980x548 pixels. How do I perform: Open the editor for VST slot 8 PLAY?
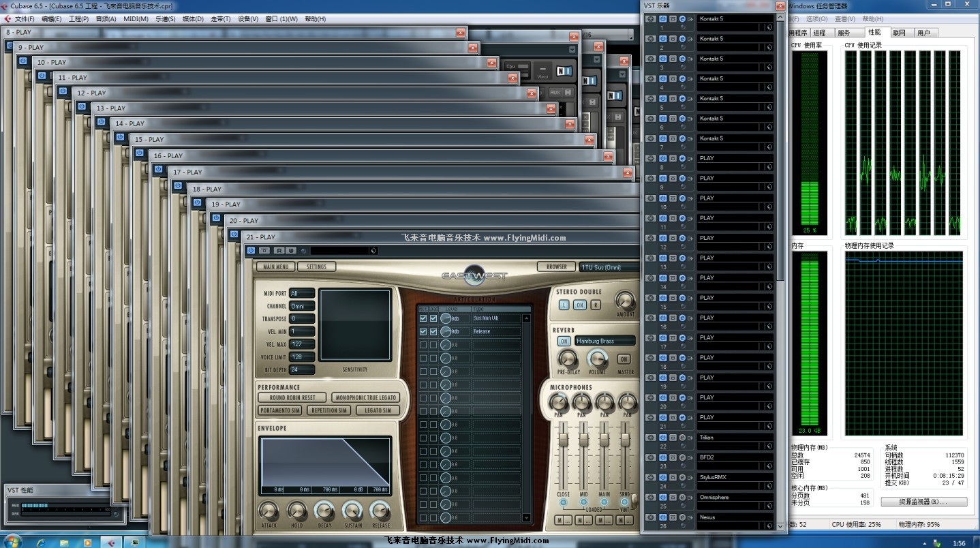coord(682,158)
